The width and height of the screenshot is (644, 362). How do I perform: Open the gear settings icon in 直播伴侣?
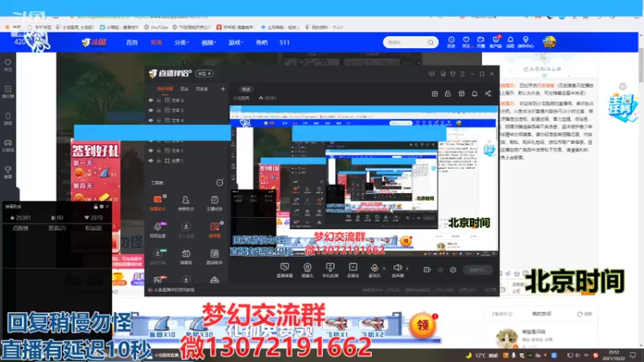pos(453,269)
